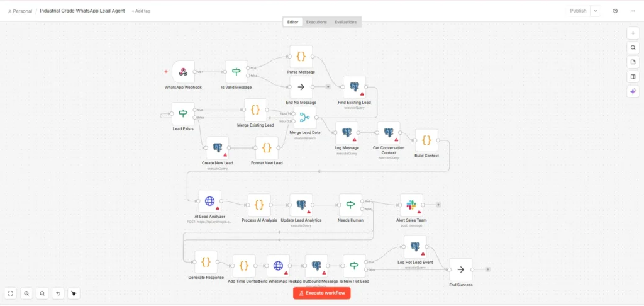The width and height of the screenshot is (644, 306).
Task: Select the End Success node
Action: pos(460,269)
